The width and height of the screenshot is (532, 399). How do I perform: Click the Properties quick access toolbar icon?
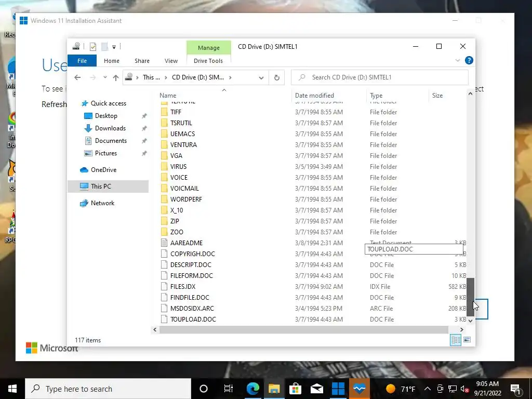pos(92,47)
